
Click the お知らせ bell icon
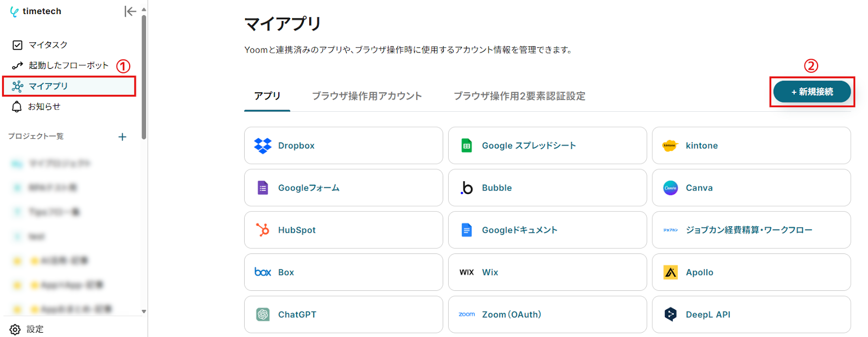pyautogui.click(x=17, y=107)
